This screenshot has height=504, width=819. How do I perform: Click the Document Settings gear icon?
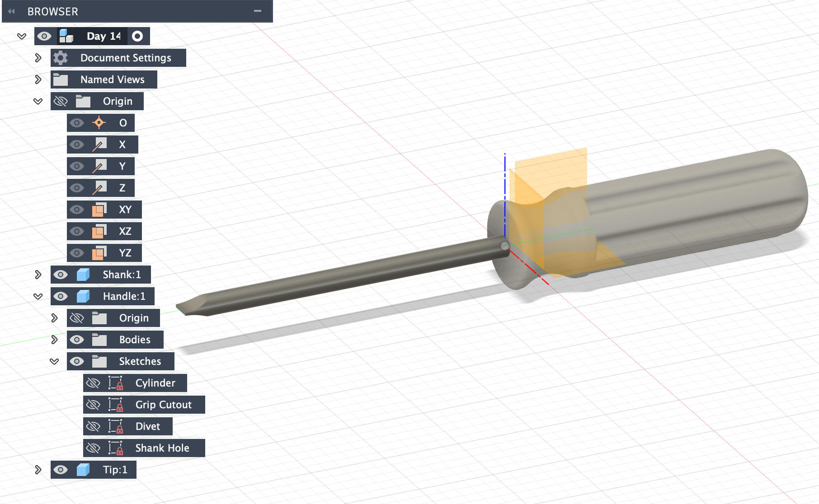(x=60, y=58)
